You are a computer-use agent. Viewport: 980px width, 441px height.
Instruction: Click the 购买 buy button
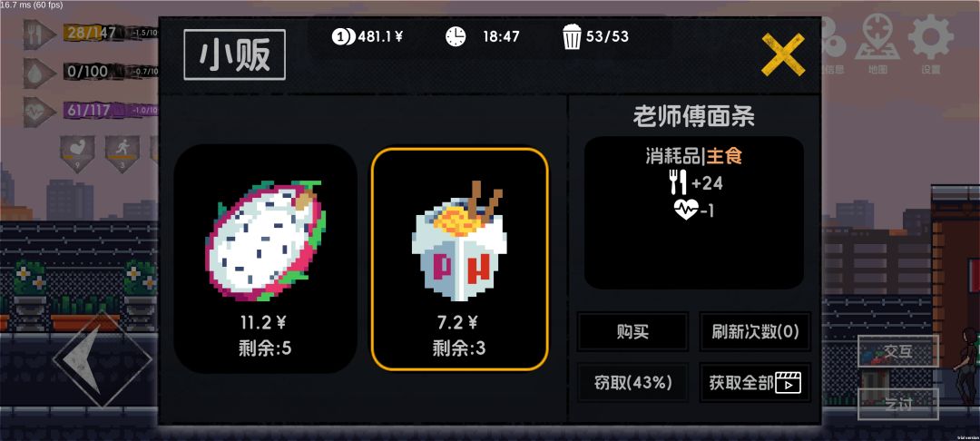632,332
